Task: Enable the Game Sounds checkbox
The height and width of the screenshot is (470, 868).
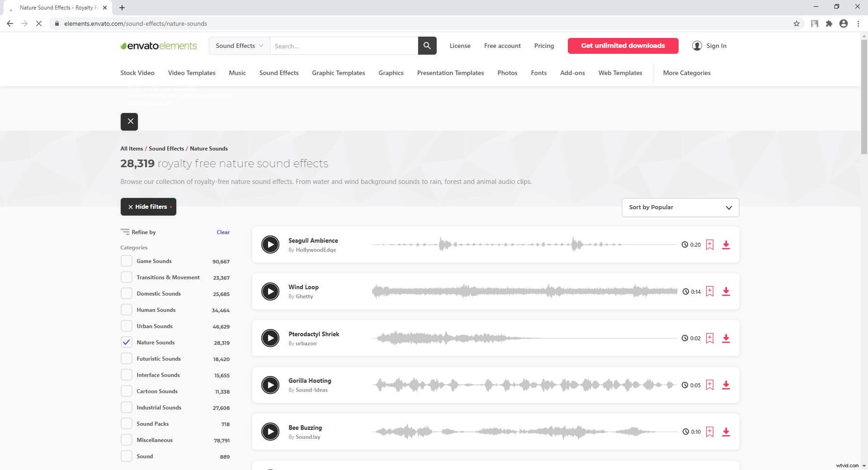Action: [127, 261]
